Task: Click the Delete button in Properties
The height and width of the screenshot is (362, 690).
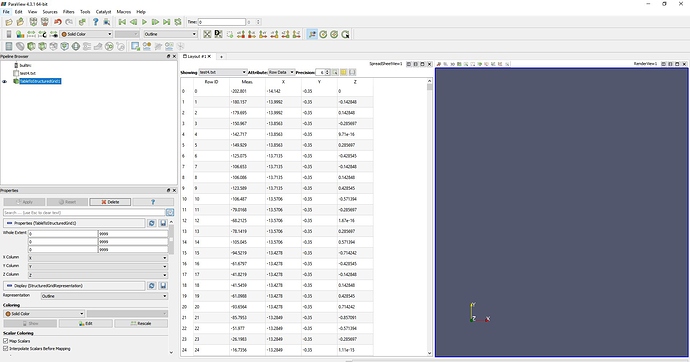Action: (110, 202)
